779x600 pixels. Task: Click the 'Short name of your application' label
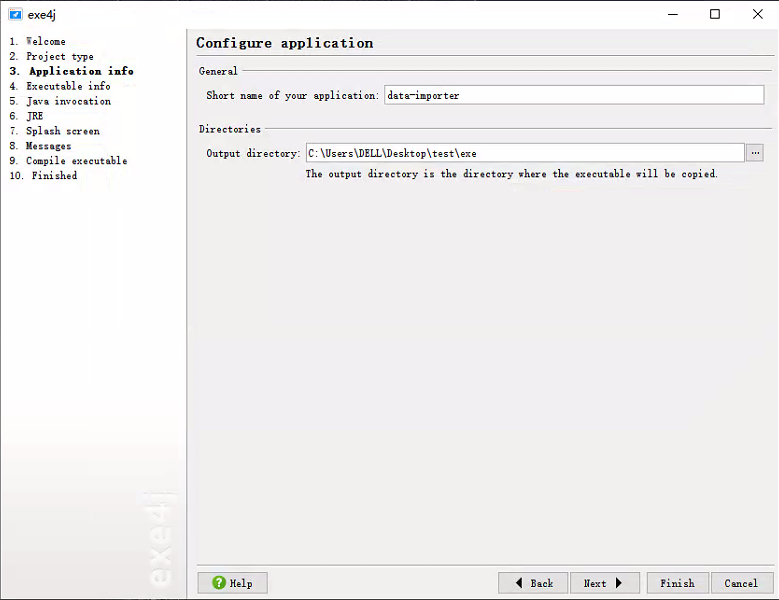click(x=292, y=95)
